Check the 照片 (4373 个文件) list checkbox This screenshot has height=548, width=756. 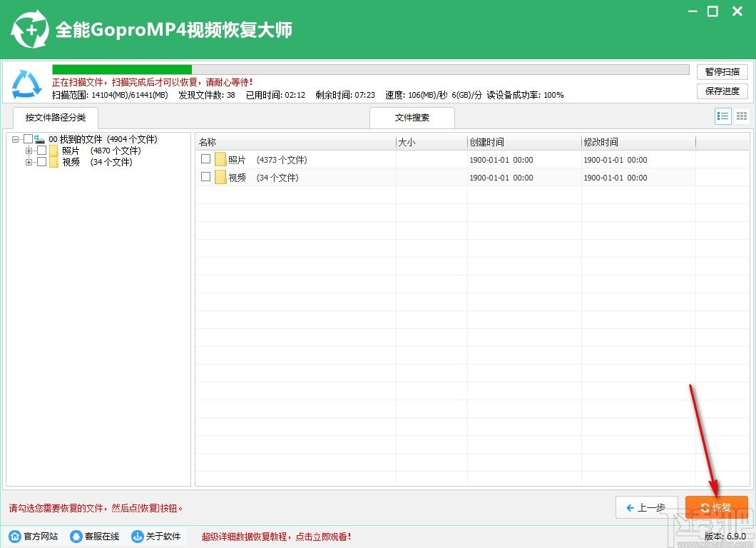point(206,158)
